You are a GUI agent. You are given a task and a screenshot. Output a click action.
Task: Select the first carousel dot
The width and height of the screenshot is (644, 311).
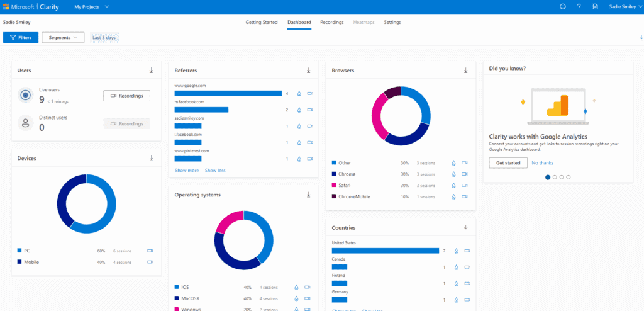point(548,178)
